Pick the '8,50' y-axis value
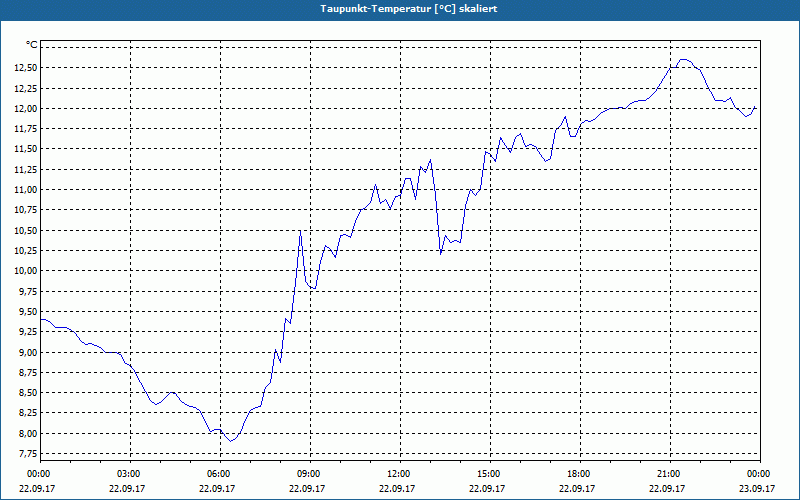 point(28,393)
